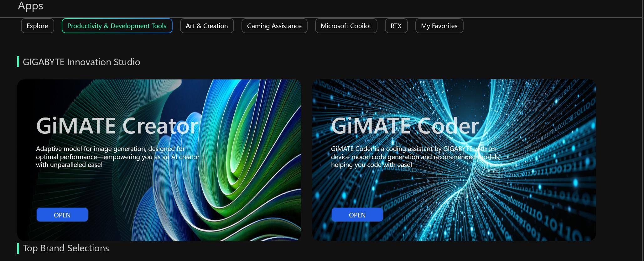Click the GiMATE Creator title text
The image size is (644, 261).
(117, 126)
